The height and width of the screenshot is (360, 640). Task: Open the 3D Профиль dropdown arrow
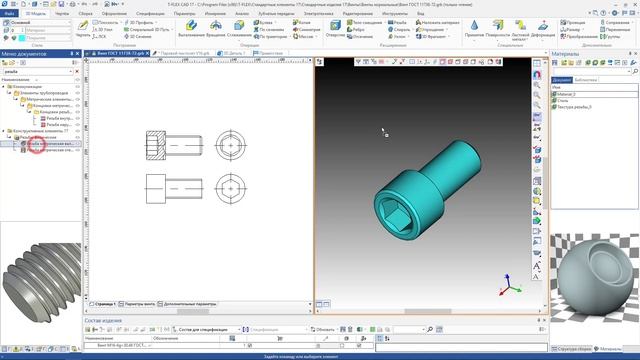pyautogui.click(x=157, y=22)
